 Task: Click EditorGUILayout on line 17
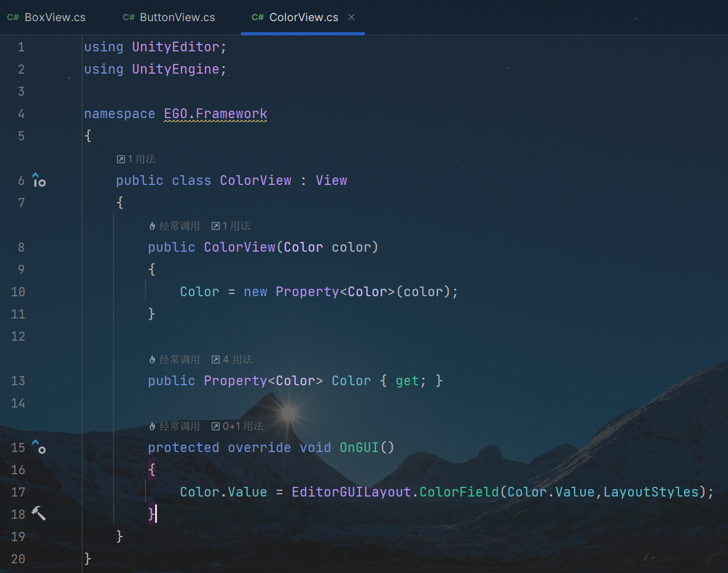351,492
